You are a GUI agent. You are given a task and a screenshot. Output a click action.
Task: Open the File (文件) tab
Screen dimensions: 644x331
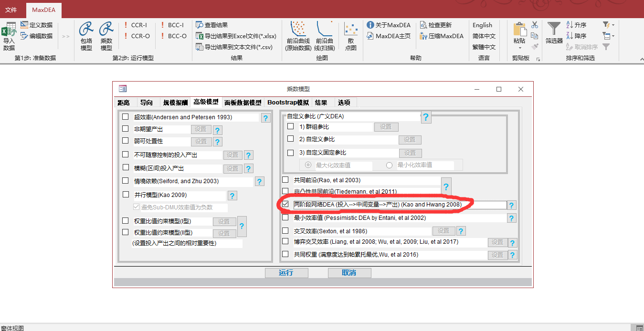[11, 10]
